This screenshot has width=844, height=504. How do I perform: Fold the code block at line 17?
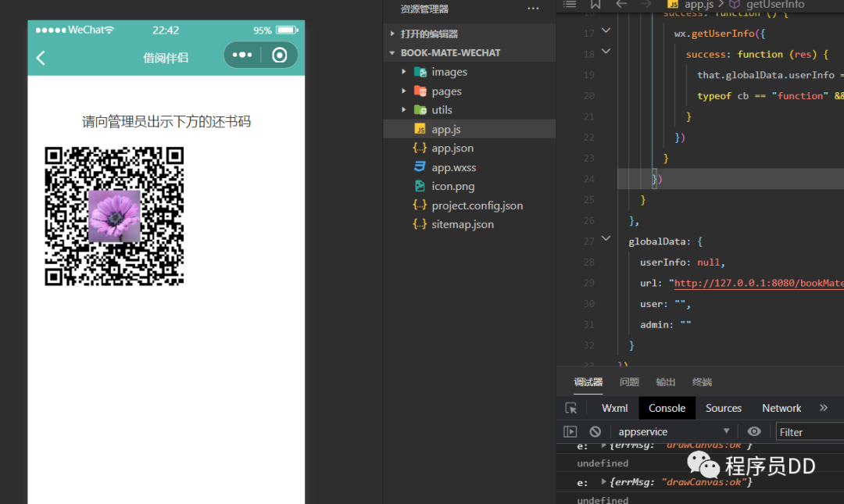point(606,30)
